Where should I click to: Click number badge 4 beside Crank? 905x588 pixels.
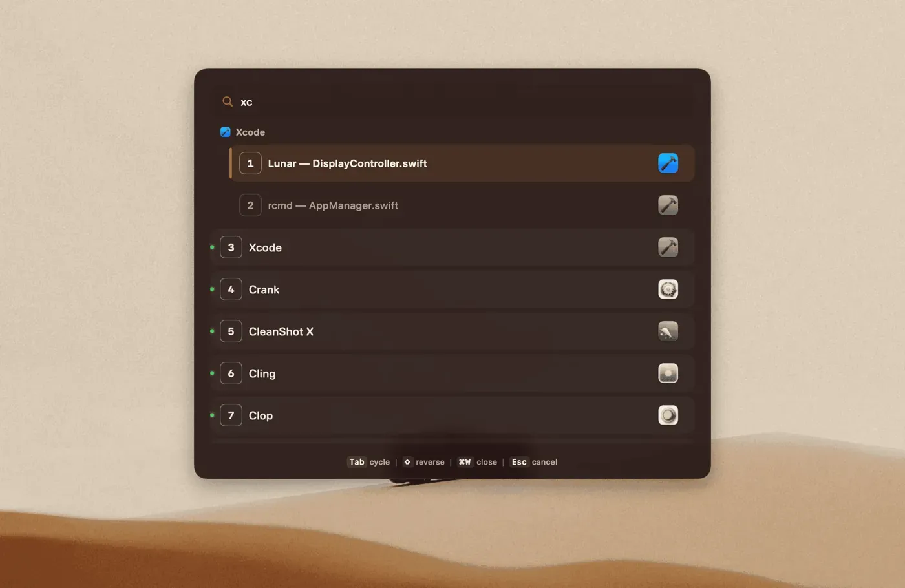[x=231, y=289]
